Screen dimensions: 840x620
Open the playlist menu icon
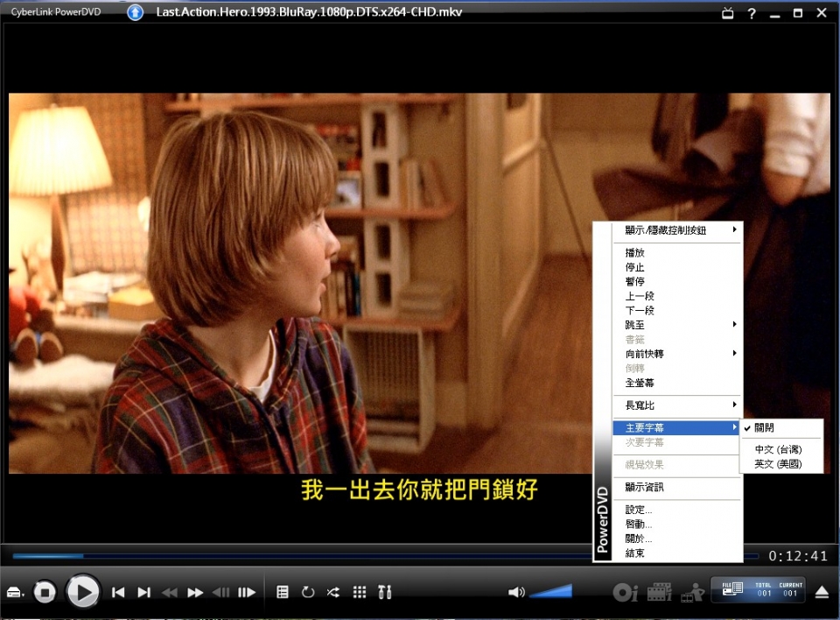(x=283, y=592)
